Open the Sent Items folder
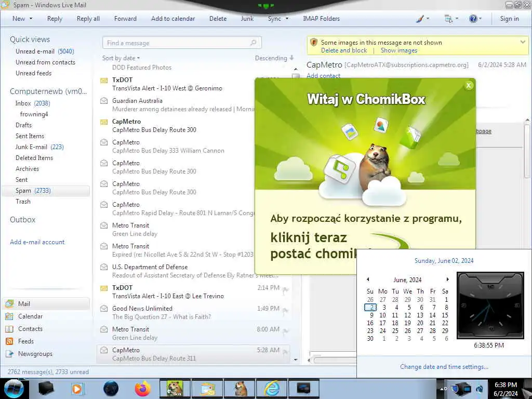532x399 pixels. 30,136
